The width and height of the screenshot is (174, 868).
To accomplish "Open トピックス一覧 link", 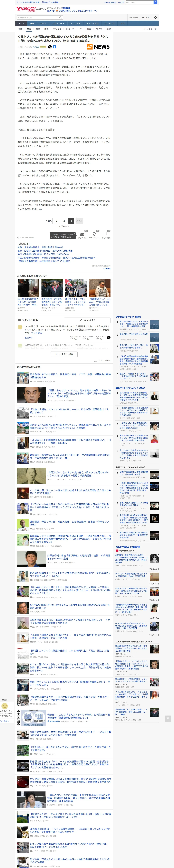I will coord(149,29).
